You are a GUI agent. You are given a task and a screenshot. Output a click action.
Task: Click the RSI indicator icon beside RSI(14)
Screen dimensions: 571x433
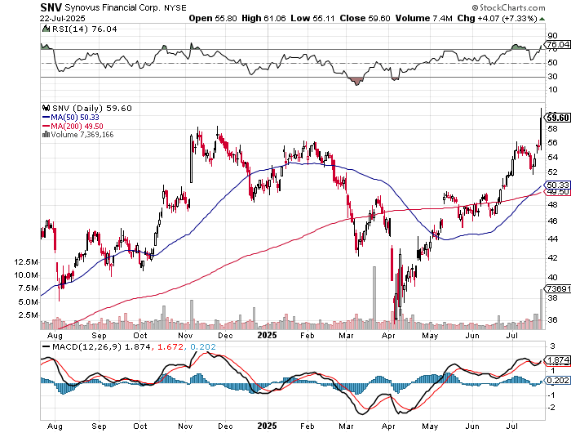(46, 29)
